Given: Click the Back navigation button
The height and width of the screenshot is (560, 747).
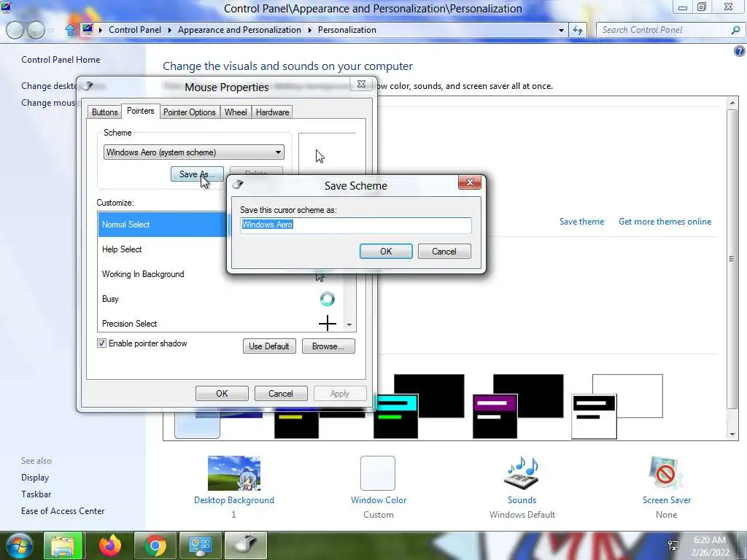Looking at the screenshot, I should [x=15, y=30].
